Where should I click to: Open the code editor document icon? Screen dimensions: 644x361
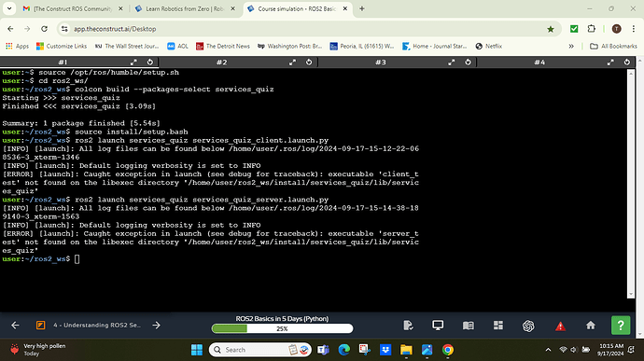(x=408, y=326)
